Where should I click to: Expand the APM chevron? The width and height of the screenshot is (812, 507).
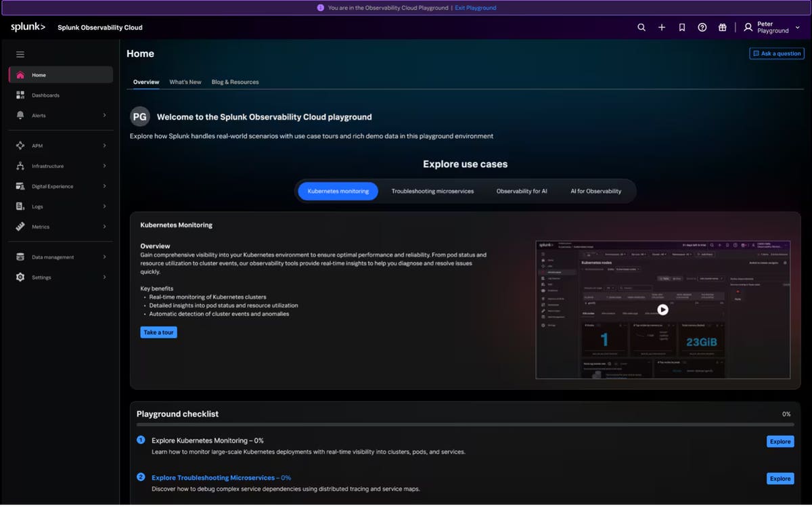[104, 146]
